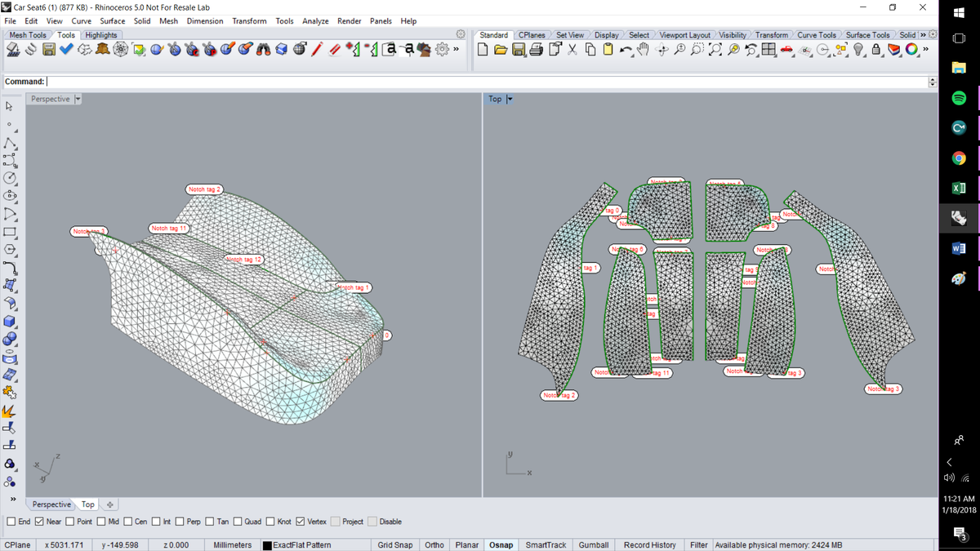Click the scissors Cut icon

[x=572, y=50]
